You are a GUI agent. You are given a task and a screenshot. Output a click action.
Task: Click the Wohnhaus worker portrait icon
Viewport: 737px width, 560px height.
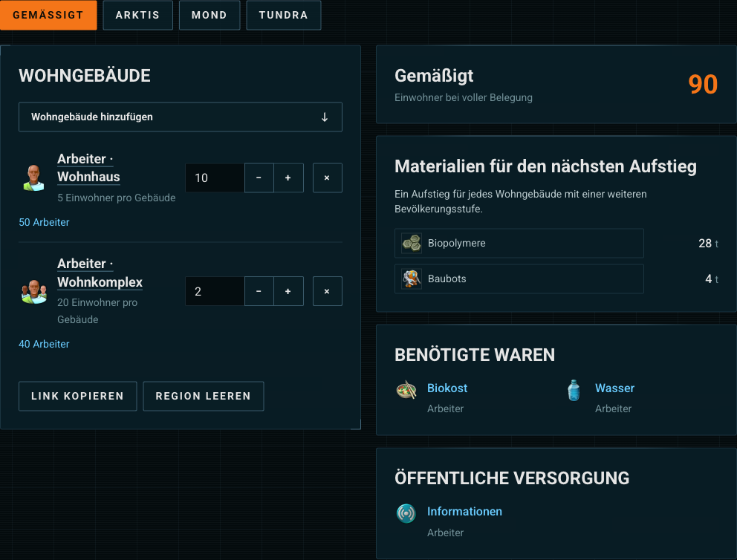click(x=34, y=178)
